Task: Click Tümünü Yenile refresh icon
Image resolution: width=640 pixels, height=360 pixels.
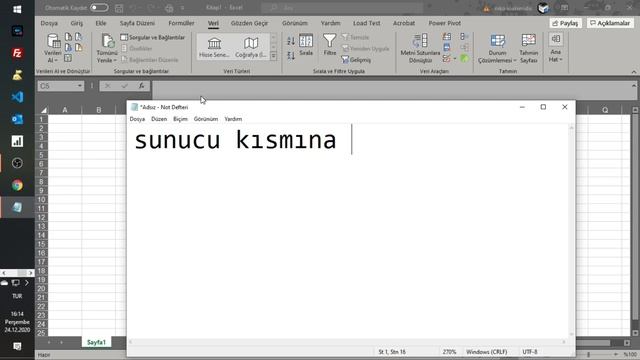Action: pos(107,42)
